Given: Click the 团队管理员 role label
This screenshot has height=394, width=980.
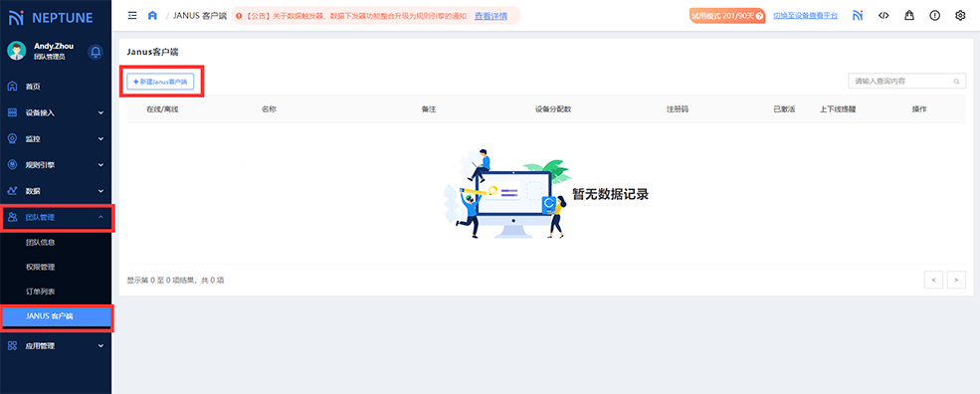Looking at the screenshot, I should [x=50, y=57].
